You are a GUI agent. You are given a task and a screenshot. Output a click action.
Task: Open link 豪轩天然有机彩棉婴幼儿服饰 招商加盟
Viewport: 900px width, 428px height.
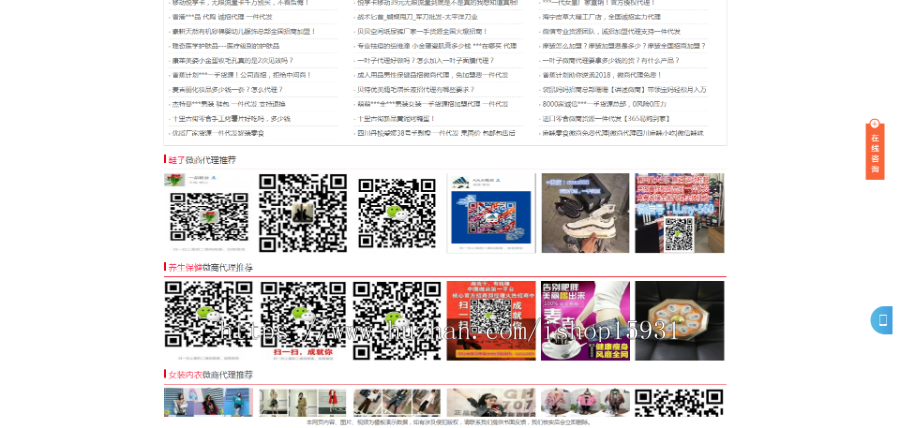click(244, 32)
